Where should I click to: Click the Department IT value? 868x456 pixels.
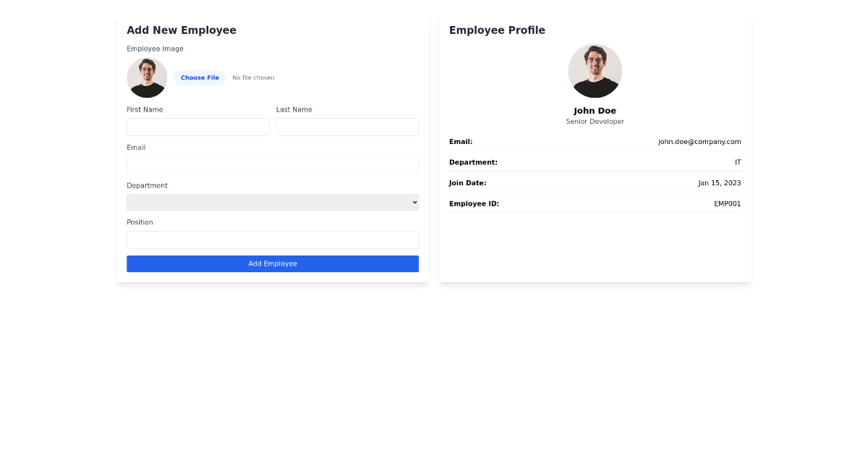tap(739, 162)
